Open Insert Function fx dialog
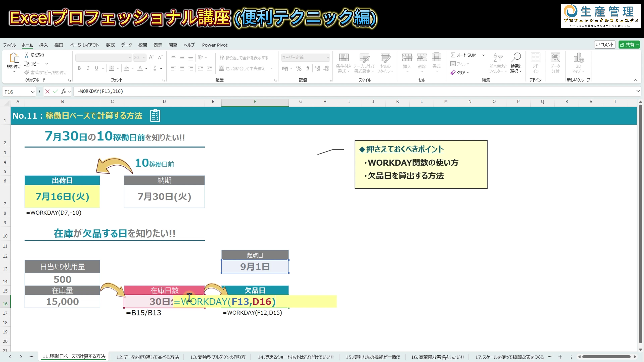 pyautogui.click(x=64, y=92)
